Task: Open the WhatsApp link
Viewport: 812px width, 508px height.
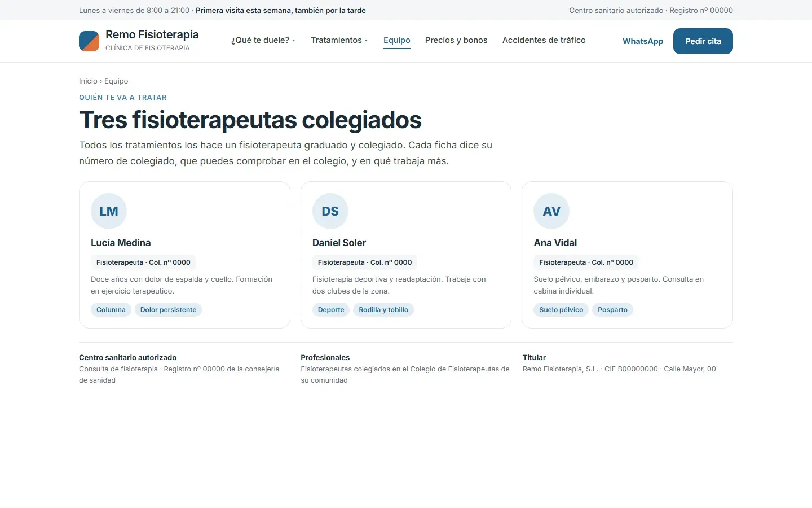Action: pyautogui.click(x=643, y=41)
